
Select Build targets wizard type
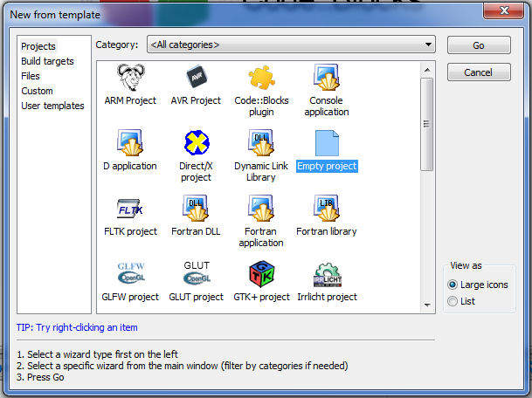[x=47, y=61]
